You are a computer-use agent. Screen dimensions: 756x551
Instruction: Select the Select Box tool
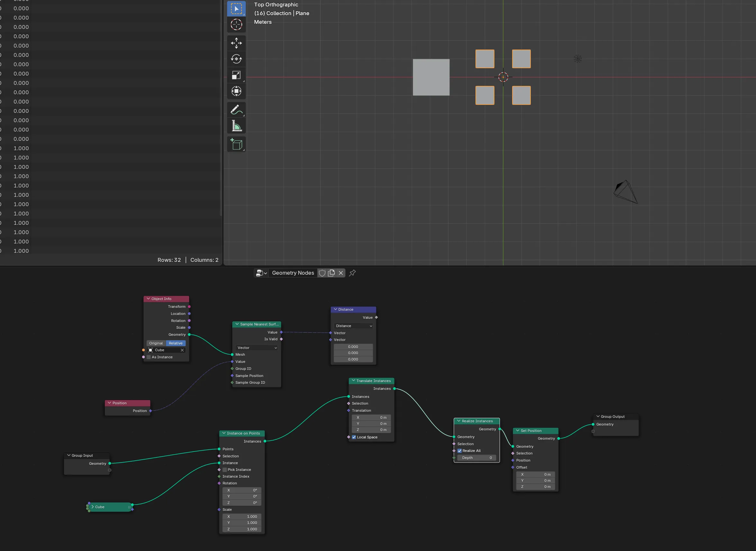236,9
